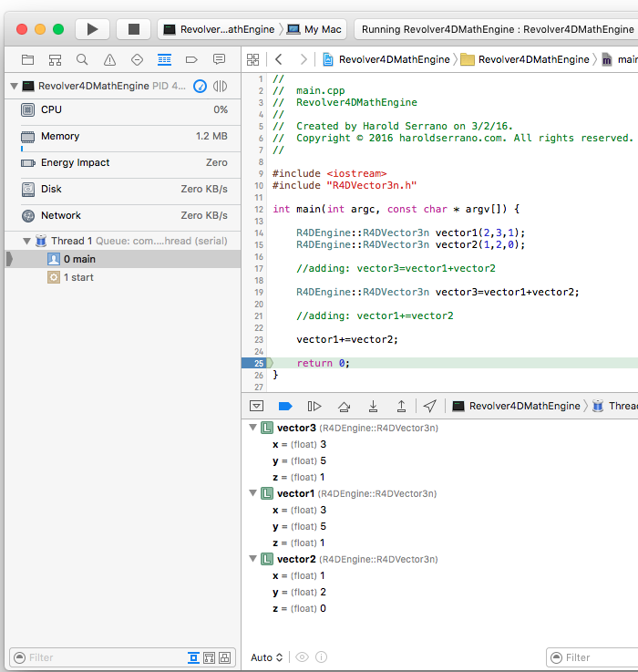Click the variable info (i) icon

click(x=322, y=657)
